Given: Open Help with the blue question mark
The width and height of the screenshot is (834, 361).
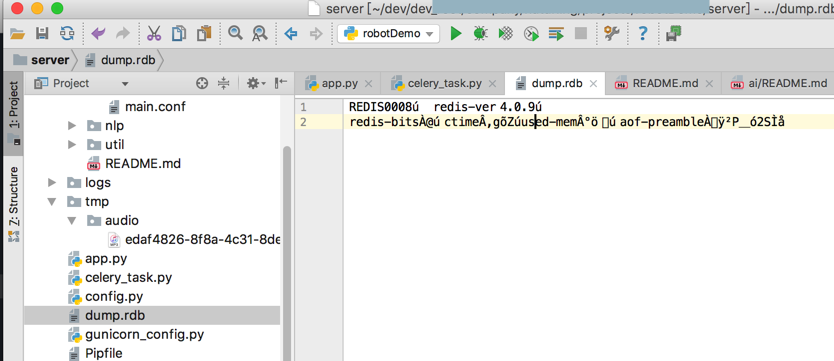Looking at the screenshot, I should 643,34.
